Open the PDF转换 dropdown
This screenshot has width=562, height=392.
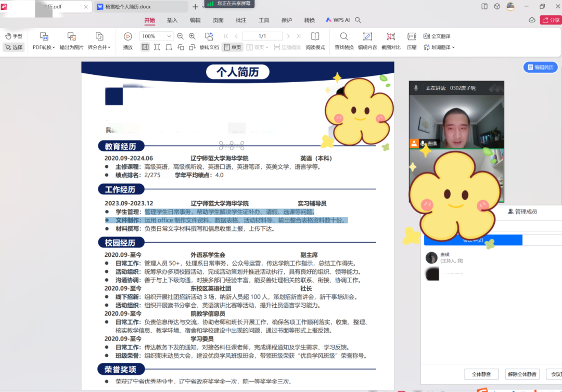[44, 41]
